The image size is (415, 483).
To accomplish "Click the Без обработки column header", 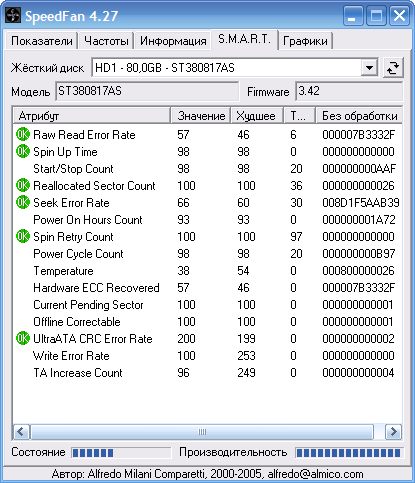I will pos(359,116).
